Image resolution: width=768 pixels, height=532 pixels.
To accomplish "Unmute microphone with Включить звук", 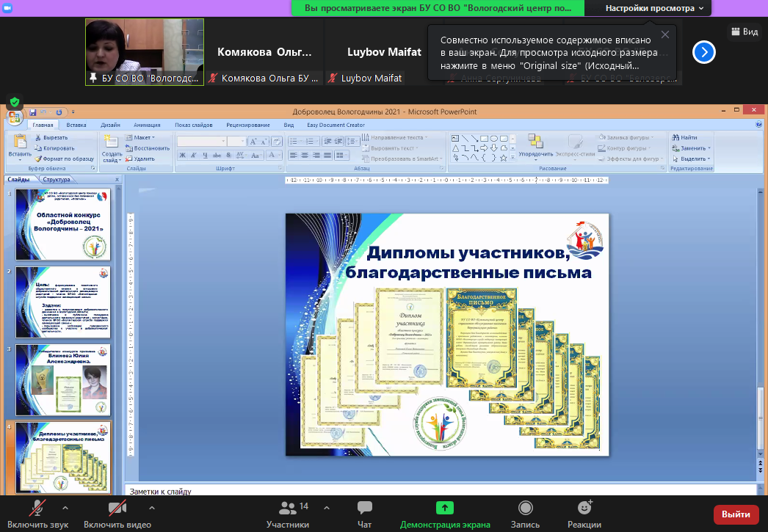I will point(37,508).
